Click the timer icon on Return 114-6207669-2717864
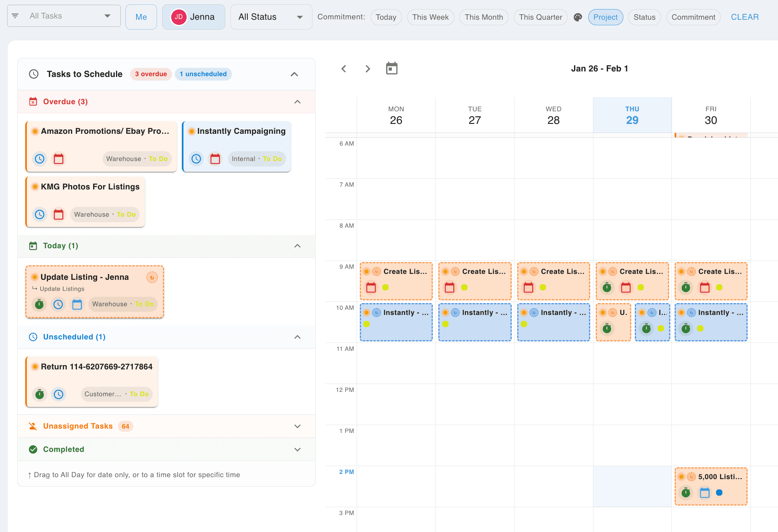 [39, 394]
